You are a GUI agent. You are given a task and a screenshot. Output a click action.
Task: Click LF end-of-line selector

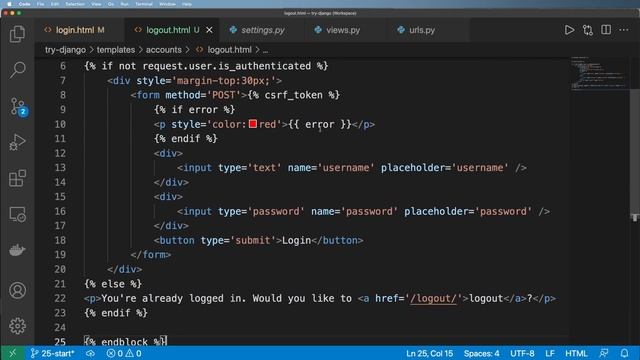pos(550,353)
